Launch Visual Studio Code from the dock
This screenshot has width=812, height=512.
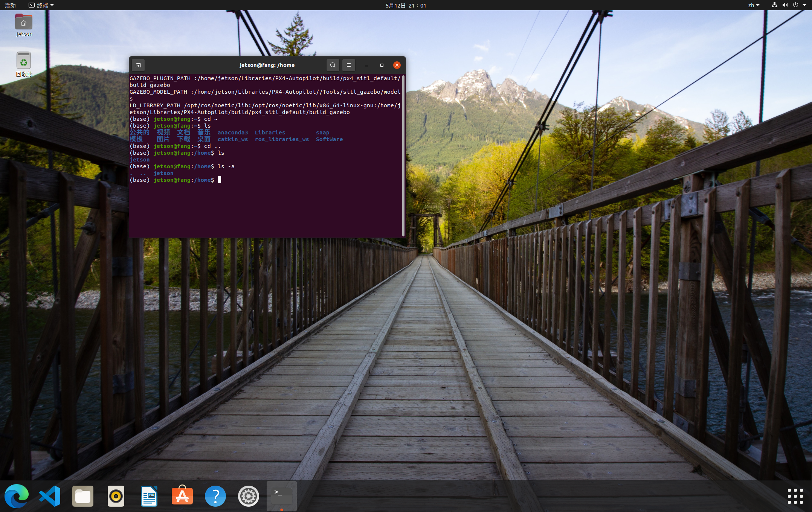(x=50, y=496)
